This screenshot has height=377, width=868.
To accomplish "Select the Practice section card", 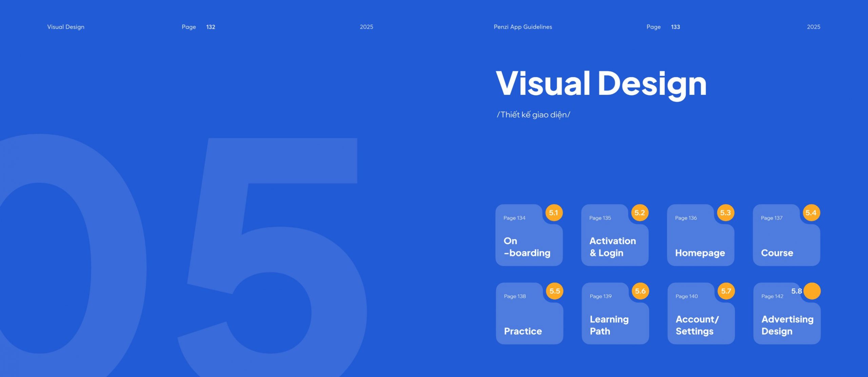I will pos(529,313).
